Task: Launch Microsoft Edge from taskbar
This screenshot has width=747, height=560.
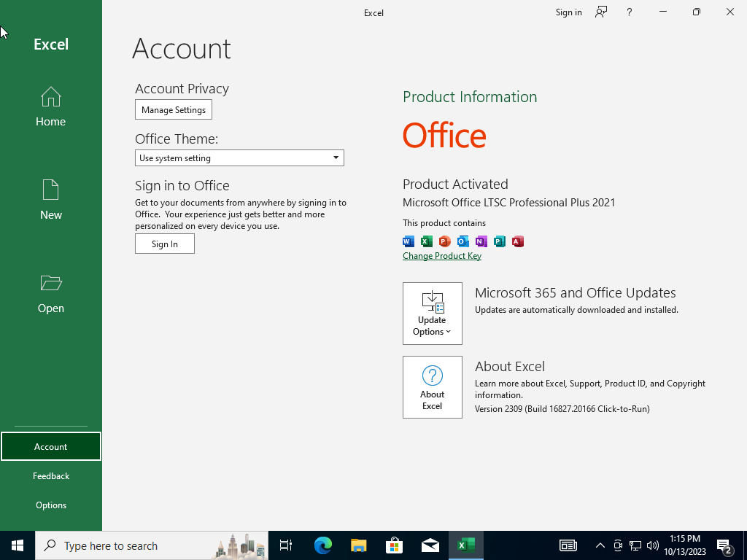Action: [x=322, y=545]
